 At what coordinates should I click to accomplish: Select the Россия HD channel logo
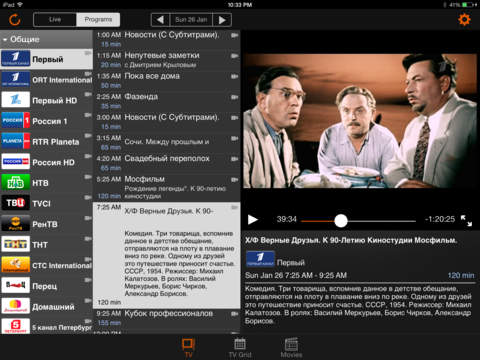(16, 162)
